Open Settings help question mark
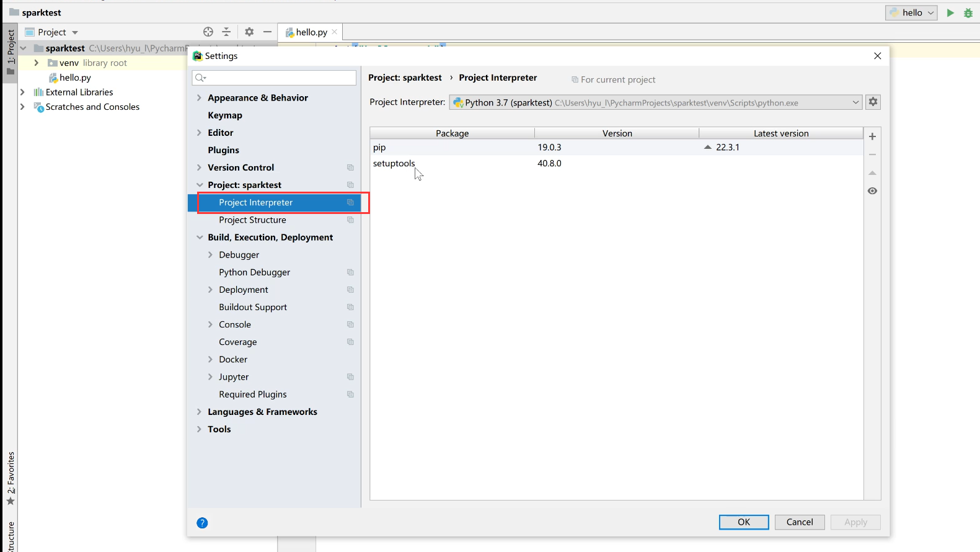This screenshot has width=980, height=552. click(202, 523)
